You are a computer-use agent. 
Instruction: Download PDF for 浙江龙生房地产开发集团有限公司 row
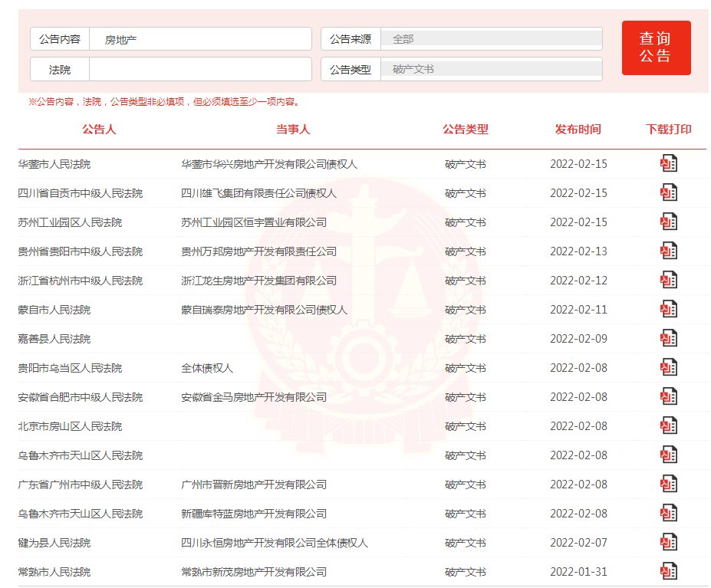pyautogui.click(x=668, y=280)
